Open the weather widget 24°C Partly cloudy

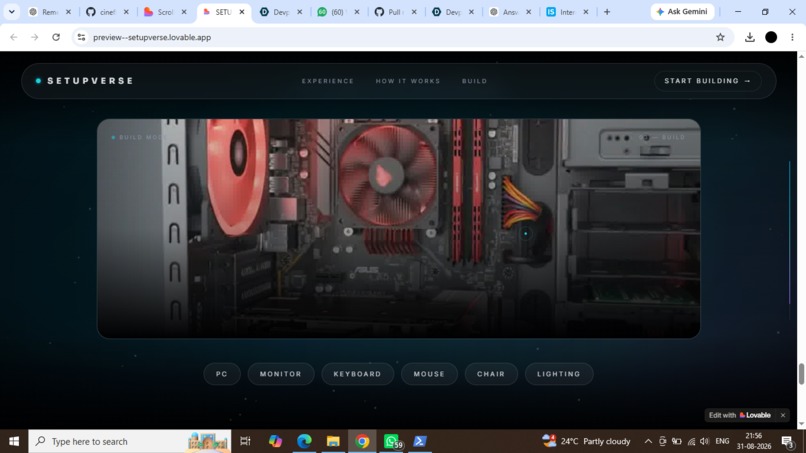587,441
